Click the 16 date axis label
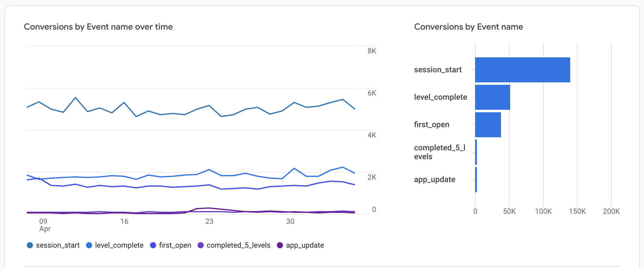Viewport: 644px width, 269px height. [124, 221]
